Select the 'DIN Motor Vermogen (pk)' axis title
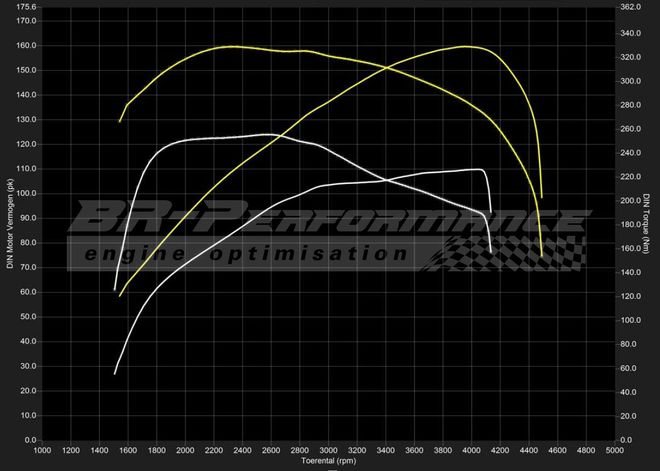Image resolution: width=660 pixels, height=471 pixels. tap(10, 223)
